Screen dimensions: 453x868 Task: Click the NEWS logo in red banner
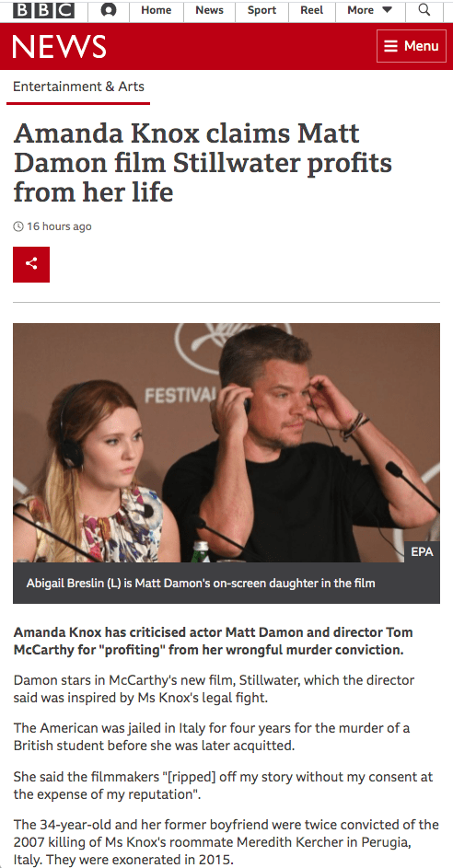[59, 47]
